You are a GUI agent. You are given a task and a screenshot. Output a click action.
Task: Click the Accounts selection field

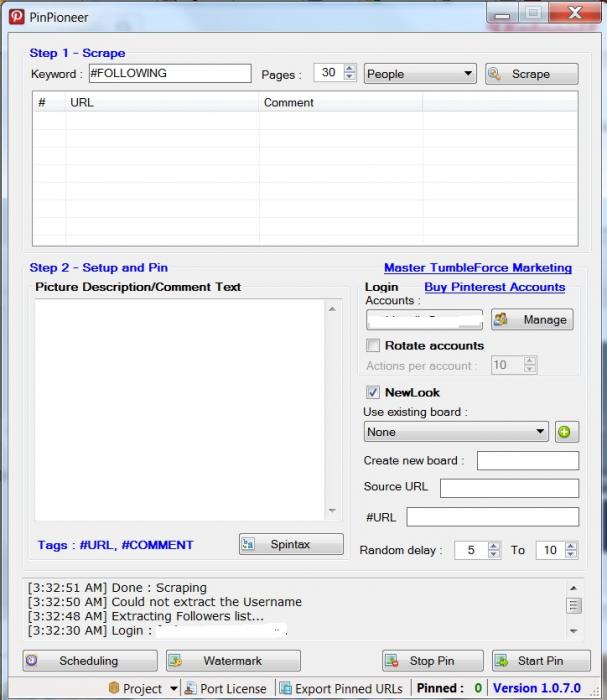click(424, 320)
